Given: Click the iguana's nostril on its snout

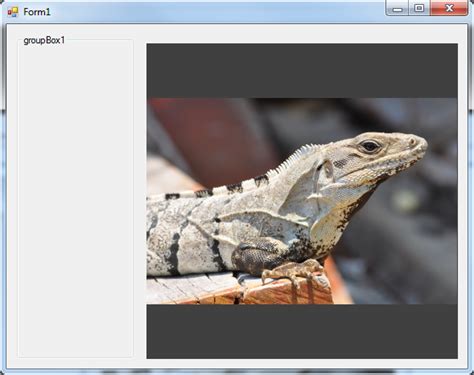Looking at the screenshot, I should pyautogui.click(x=413, y=141).
